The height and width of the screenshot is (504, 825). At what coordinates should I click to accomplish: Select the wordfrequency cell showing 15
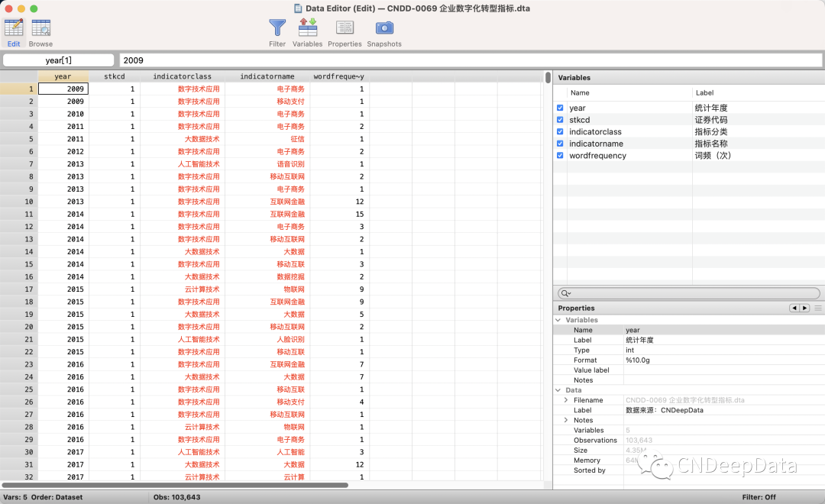(339, 214)
